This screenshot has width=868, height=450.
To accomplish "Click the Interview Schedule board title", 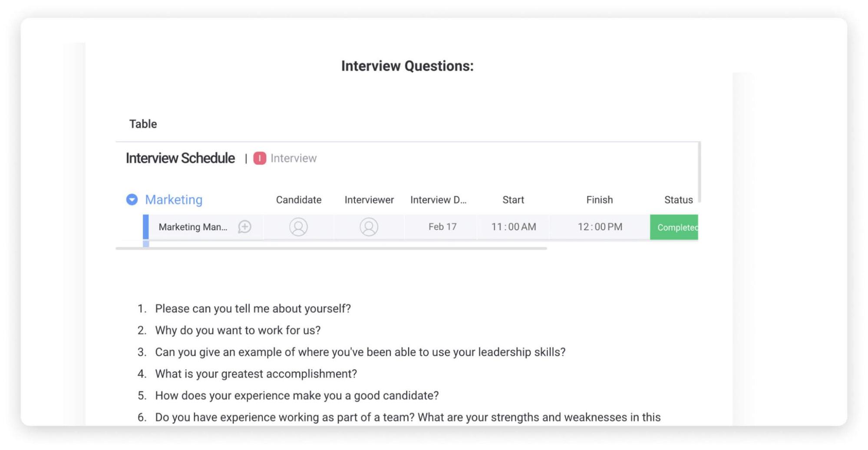I will (180, 158).
